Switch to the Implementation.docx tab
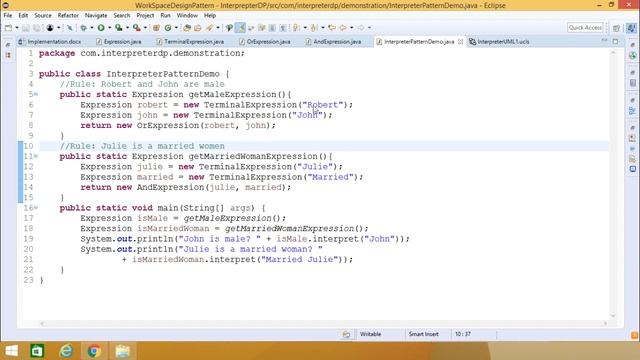Image resolution: width=640 pixels, height=360 pixels. coord(51,42)
